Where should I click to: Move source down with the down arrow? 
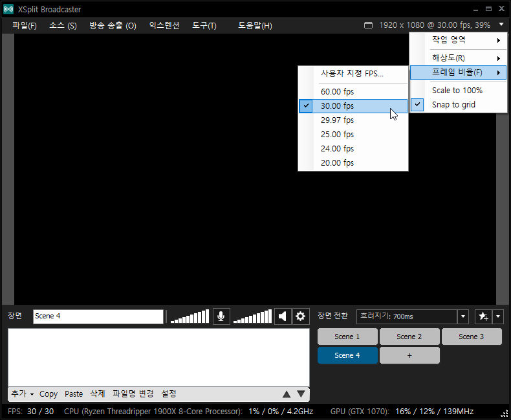pyautogui.click(x=301, y=394)
